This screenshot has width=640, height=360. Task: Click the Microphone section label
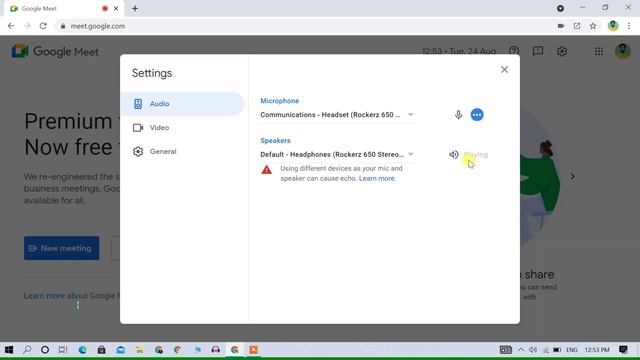(x=280, y=101)
